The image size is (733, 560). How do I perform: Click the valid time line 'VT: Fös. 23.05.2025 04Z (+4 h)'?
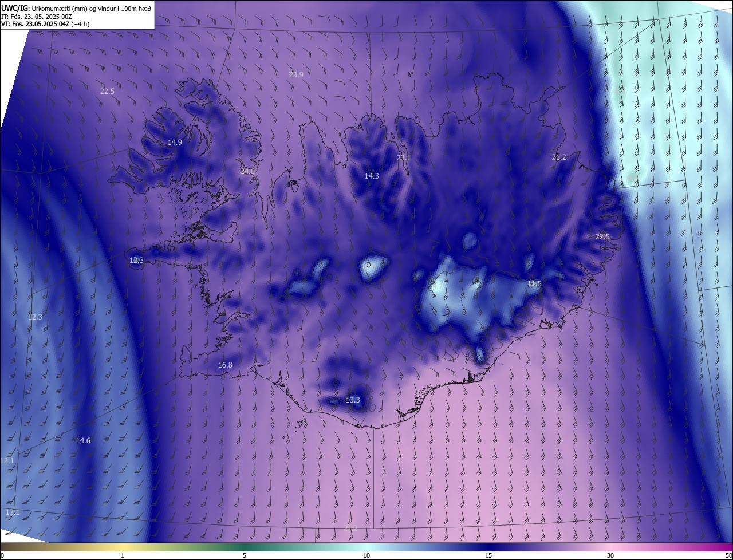pyautogui.click(x=46, y=24)
